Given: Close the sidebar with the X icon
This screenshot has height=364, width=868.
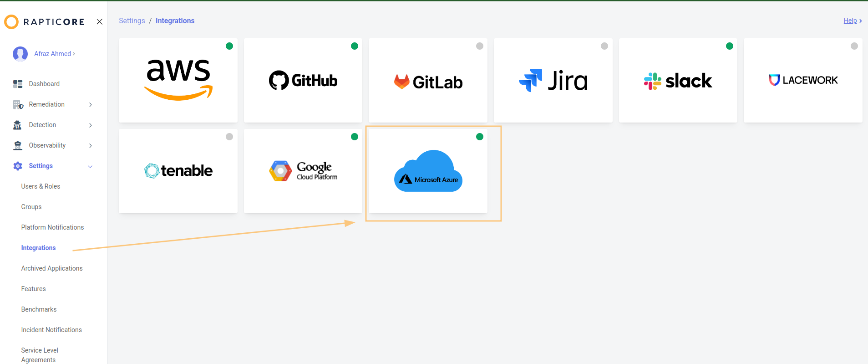Looking at the screenshot, I should point(100,21).
